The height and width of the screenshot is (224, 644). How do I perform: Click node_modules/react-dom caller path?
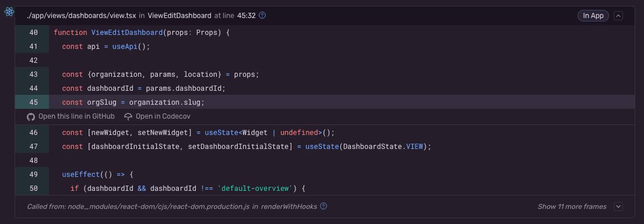coord(159,207)
